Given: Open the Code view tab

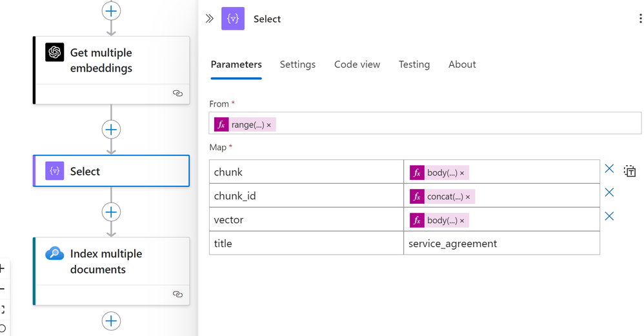Looking at the screenshot, I should click(x=357, y=64).
